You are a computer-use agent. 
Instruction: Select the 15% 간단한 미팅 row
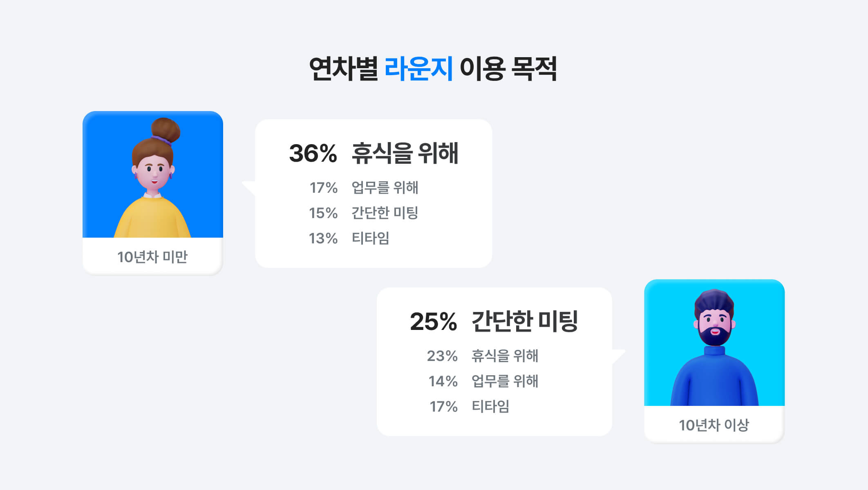pos(364,213)
